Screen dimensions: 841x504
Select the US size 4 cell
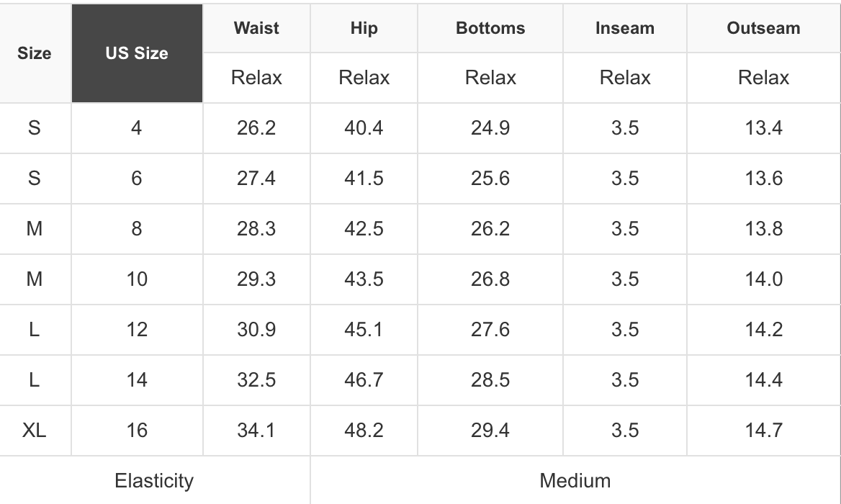[x=137, y=128]
